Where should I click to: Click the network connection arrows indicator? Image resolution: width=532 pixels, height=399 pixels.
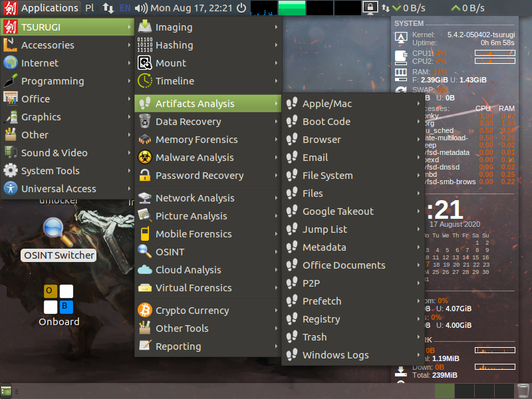tap(108, 8)
